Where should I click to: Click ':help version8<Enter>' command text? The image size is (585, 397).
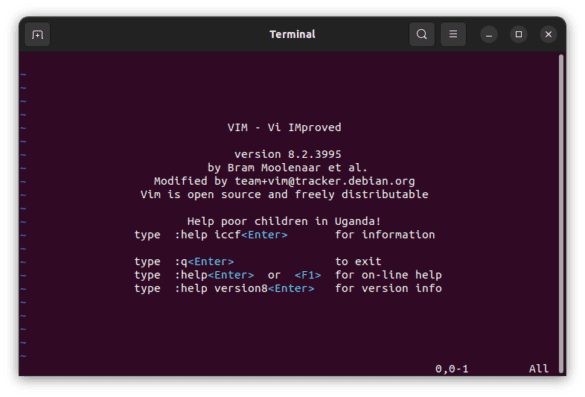pyautogui.click(x=244, y=288)
